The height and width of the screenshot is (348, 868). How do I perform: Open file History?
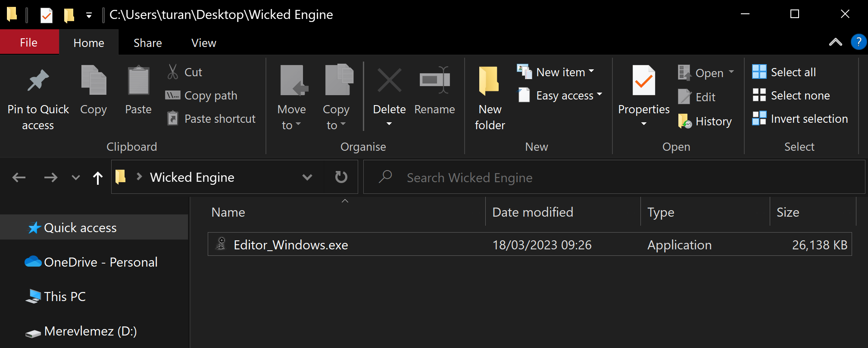[705, 121]
